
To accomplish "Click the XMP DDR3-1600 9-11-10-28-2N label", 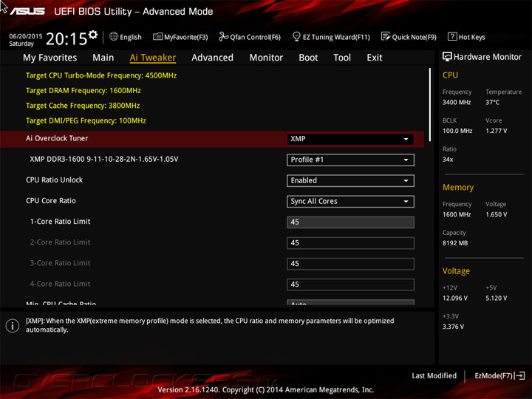I will click(x=104, y=159).
